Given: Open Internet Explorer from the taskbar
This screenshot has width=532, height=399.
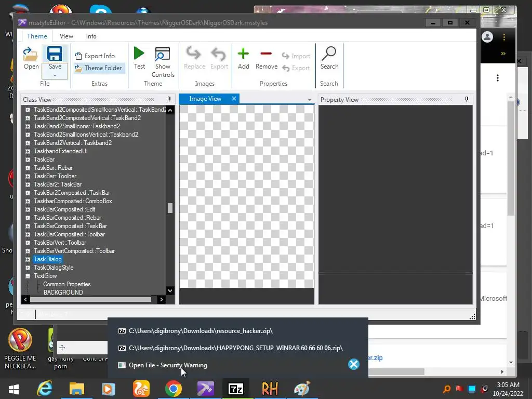Looking at the screenshot, I should [45, 389].
